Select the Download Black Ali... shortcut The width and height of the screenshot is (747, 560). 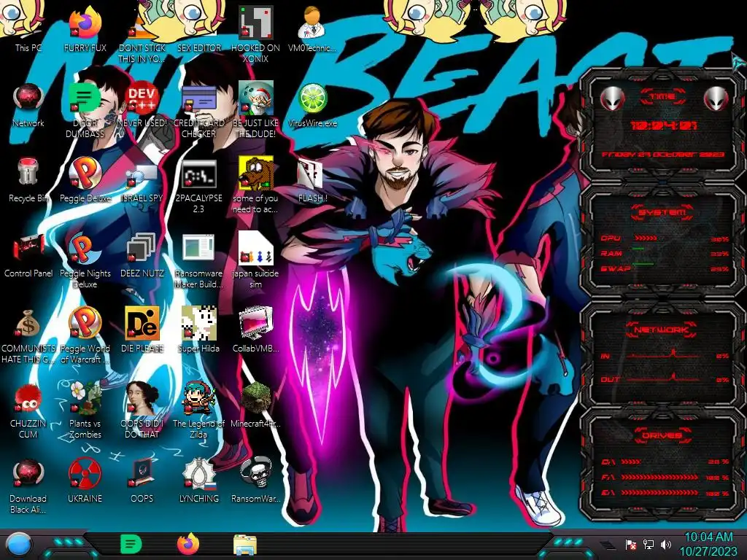(x=28, y=486)
